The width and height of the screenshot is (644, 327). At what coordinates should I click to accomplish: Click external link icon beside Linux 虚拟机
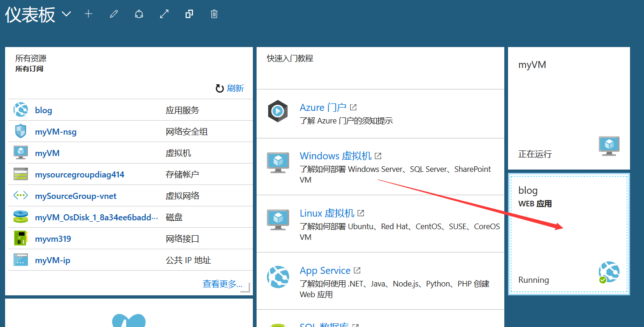pos(361,213)
